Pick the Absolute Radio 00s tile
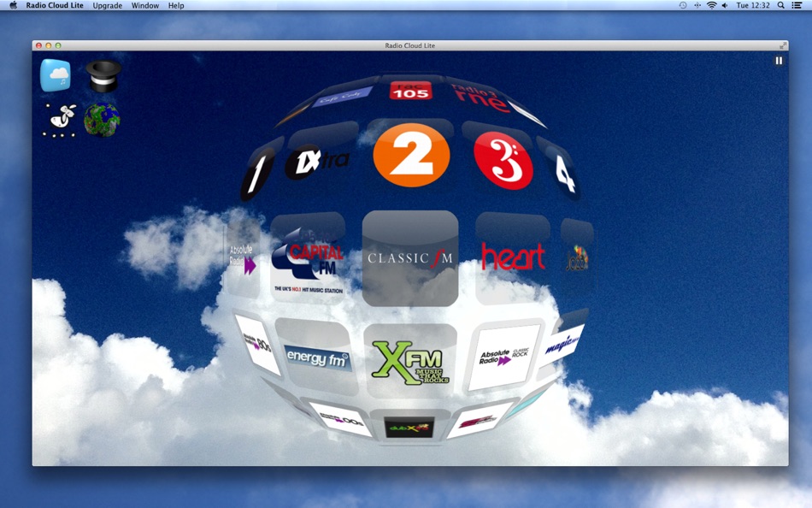Screen dimensions: 812x508 pyautogui.click(x=341, y=418)
